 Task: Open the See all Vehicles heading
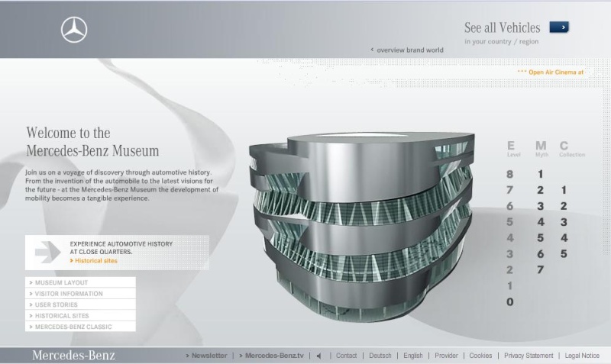click(502, 27)
